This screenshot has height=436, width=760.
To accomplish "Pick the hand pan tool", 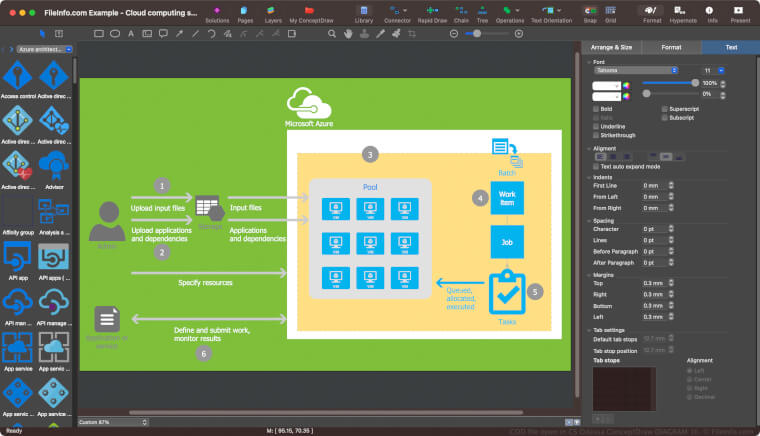I will [x=348, y=34].
